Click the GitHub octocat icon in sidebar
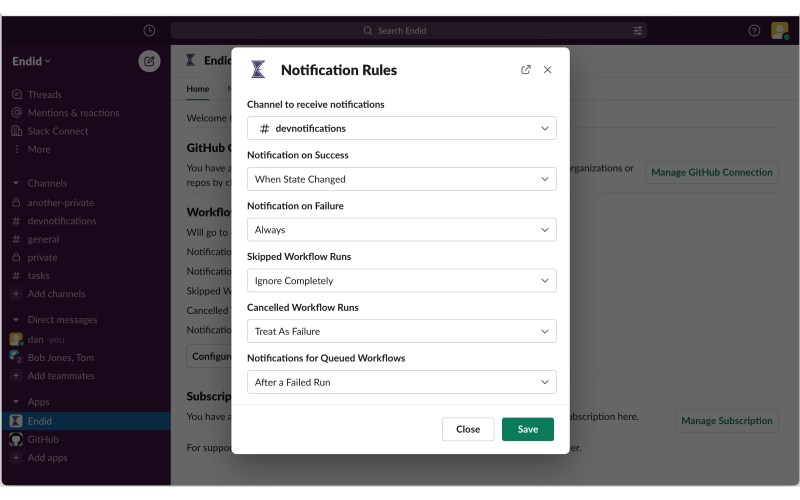Viewport: 800px width, 500px height. coord(16,439)
